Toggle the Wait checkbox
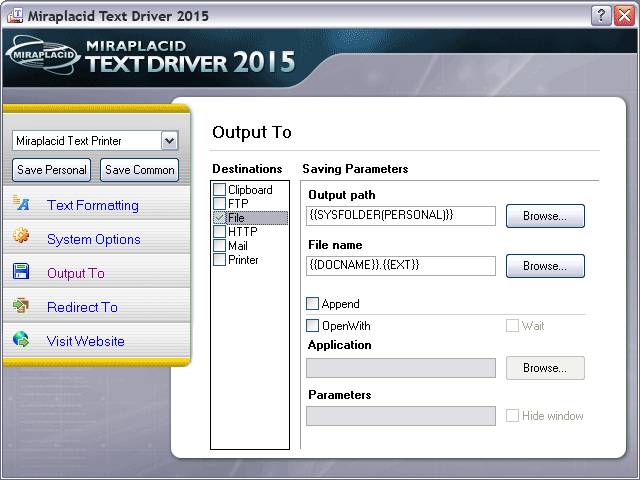This screenshot has width=640, height=480. [x=512, y=326]
